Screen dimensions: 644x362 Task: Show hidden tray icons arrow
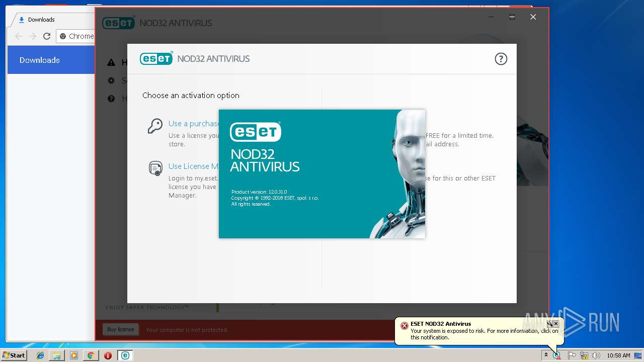point(546,355)
